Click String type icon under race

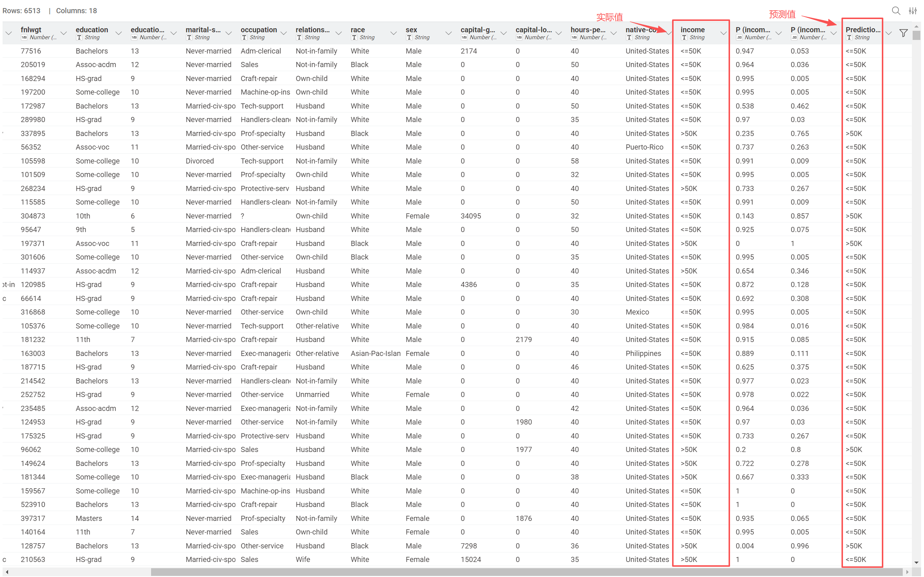354,37
